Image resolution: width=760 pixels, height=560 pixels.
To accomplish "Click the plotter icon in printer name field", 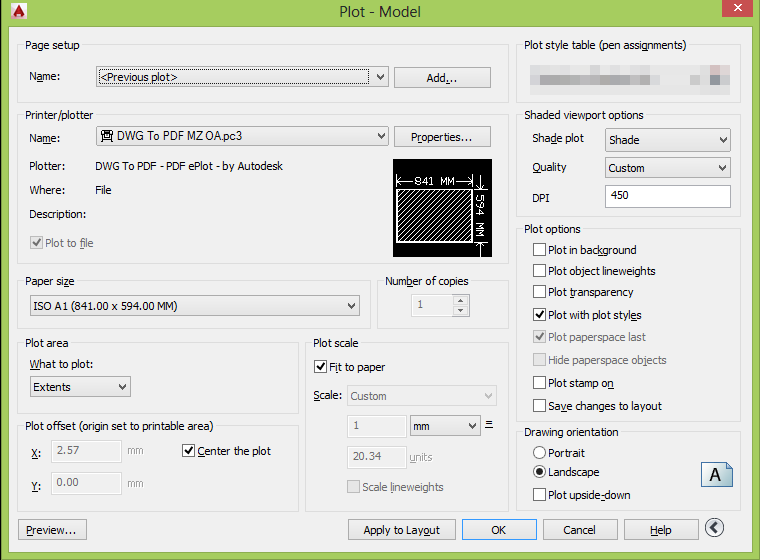I will [x=107, y=136].
